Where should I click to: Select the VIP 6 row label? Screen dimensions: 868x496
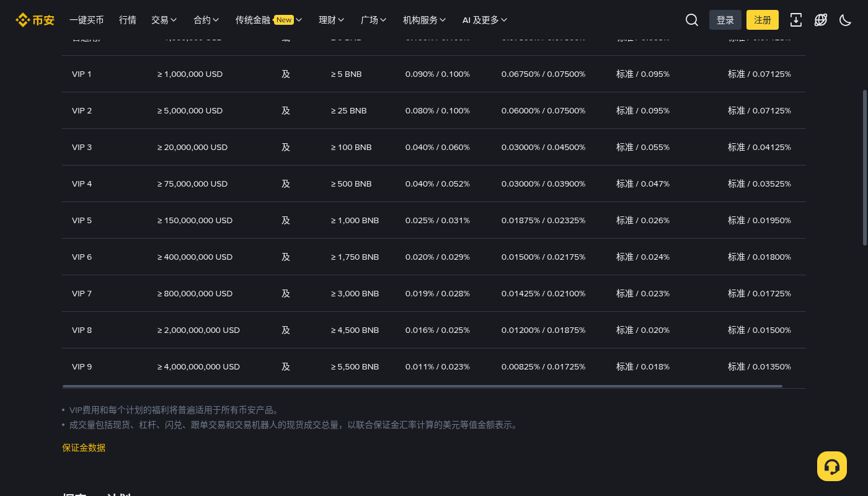(82, 257)
